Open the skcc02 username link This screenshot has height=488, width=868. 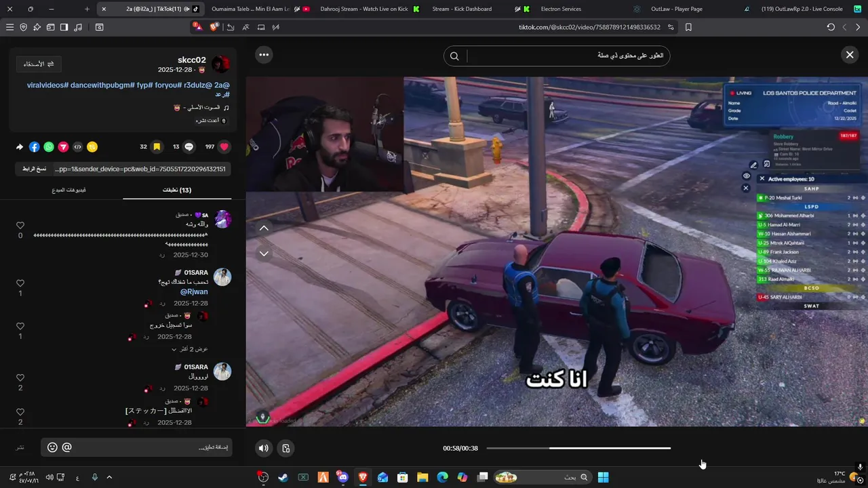192,60
